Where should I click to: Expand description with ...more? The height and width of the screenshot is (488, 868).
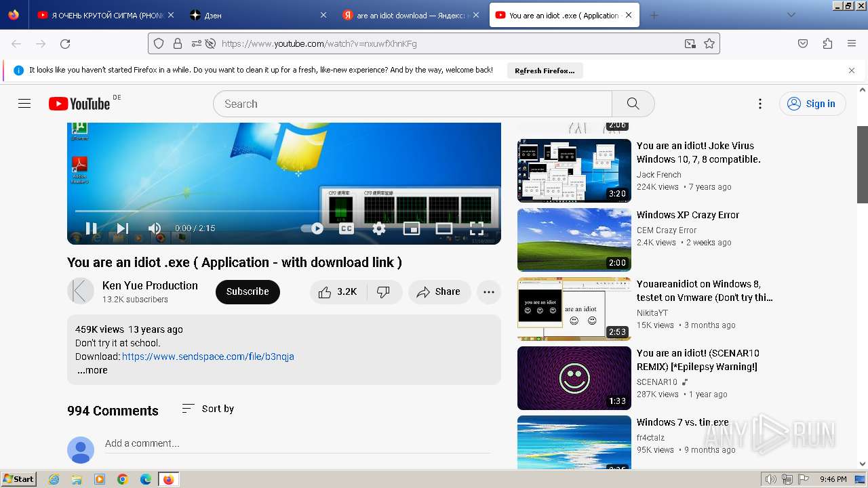[92, 370]
